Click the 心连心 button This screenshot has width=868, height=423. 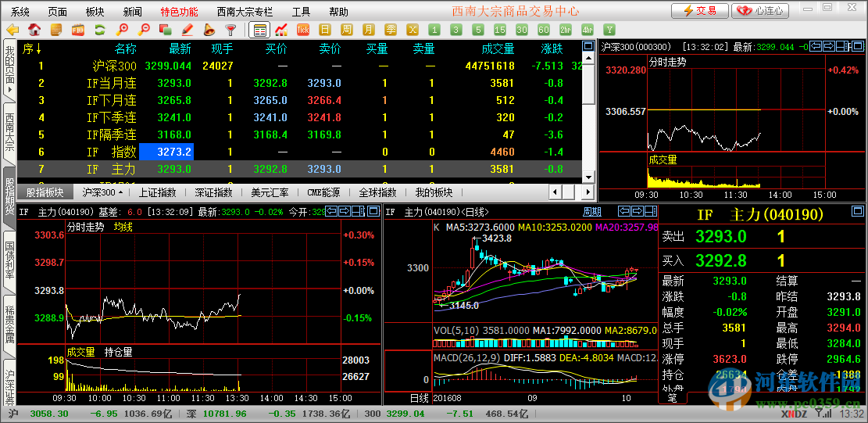click(759, 10)
